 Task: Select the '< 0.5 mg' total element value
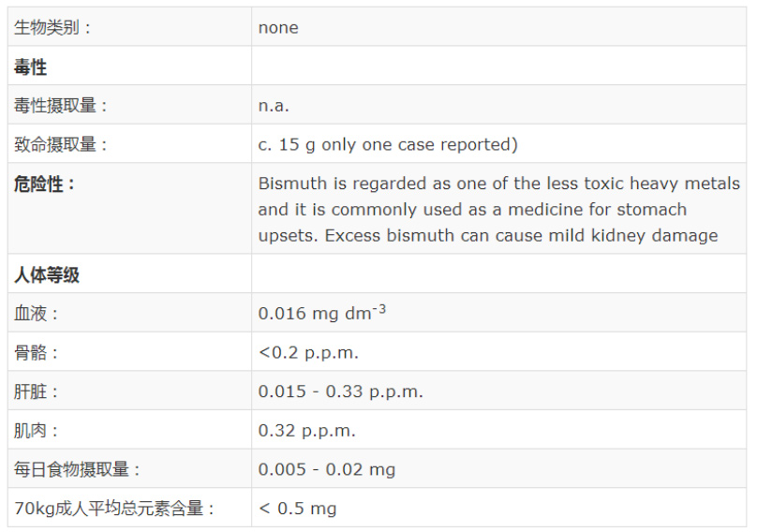(x=297, y=509)
